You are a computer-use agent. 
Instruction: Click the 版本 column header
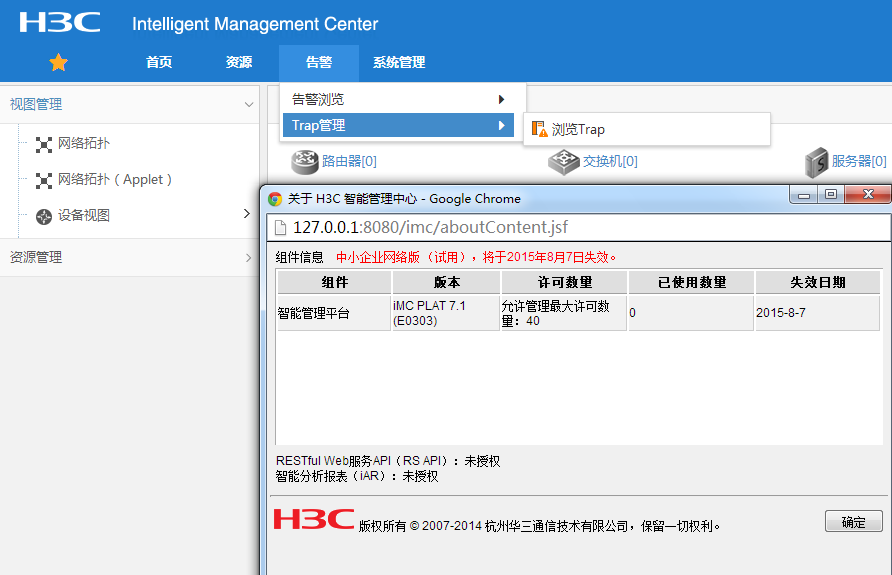[447, 282]
